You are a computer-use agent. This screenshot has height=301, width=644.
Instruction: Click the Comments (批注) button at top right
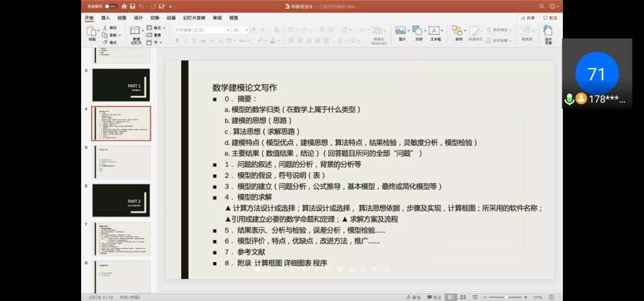click(550, 18)
